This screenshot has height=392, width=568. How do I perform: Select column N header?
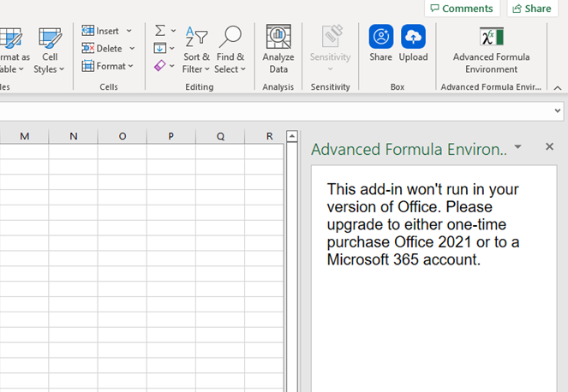point(73,136)
